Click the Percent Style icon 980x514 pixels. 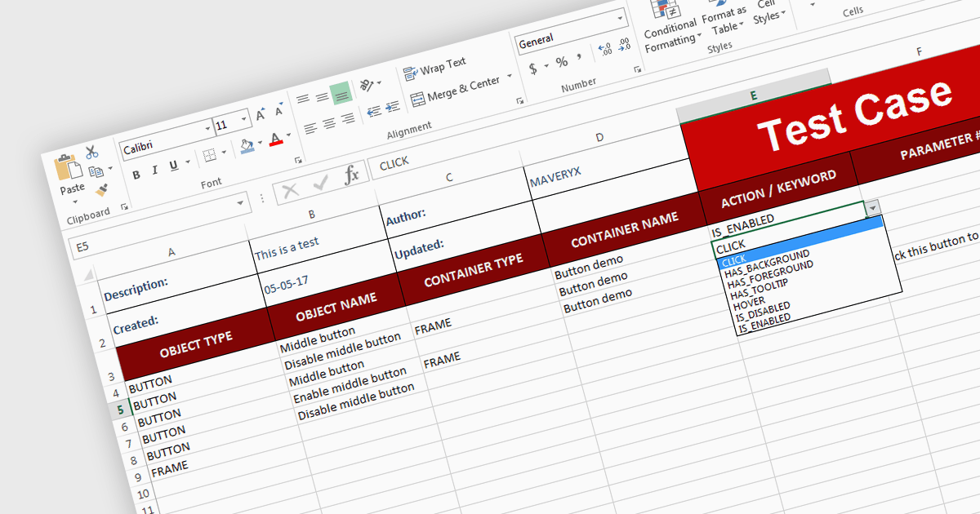pos(562,62)
